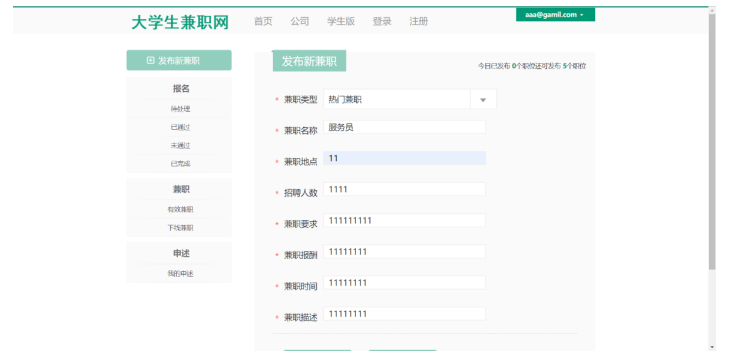Click the plus icon in 发布新兼职 button
Screen dimensions: 750x361
click(151, 60)
